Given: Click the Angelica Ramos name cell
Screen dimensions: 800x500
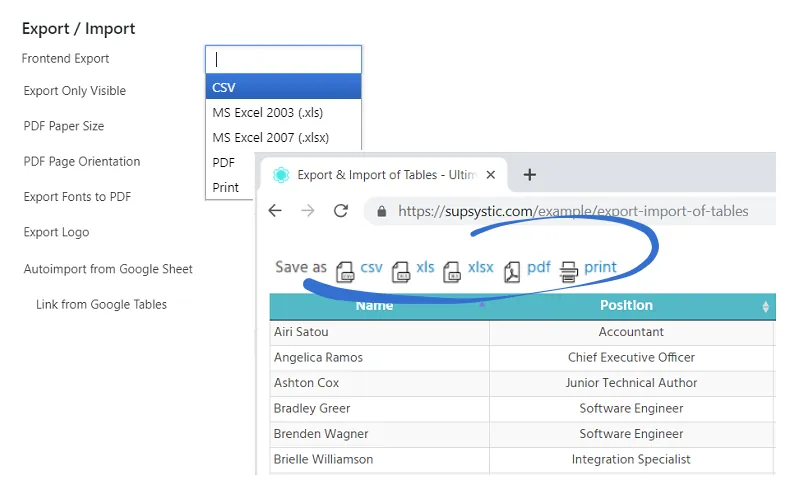Looking at the screenshot, I should tap(380, 358).
